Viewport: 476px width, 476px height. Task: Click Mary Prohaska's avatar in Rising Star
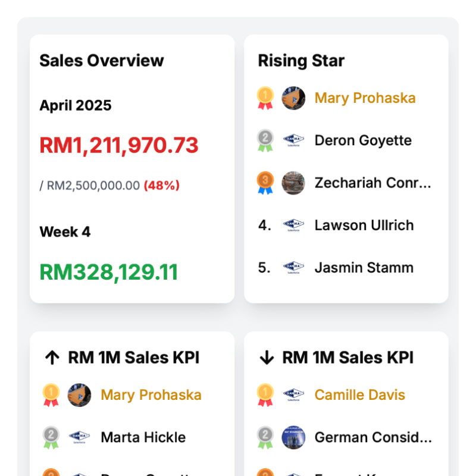click(x=293, y=98)
